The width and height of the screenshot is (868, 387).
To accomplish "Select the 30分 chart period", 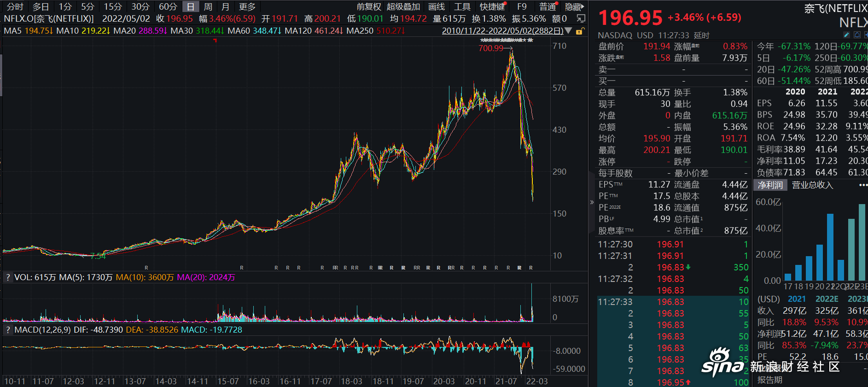I will click(140, 6).
